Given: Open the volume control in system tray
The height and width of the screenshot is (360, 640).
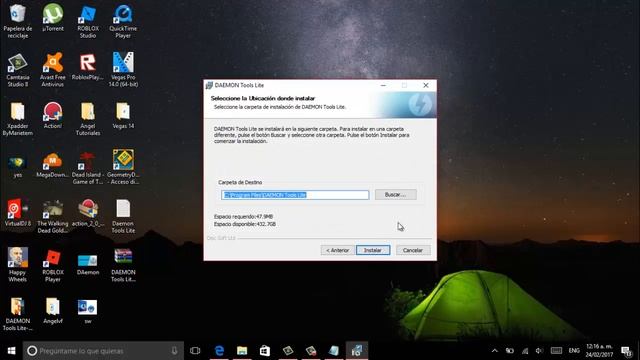Looking at the screenshot, I should [x=539, y=351].
